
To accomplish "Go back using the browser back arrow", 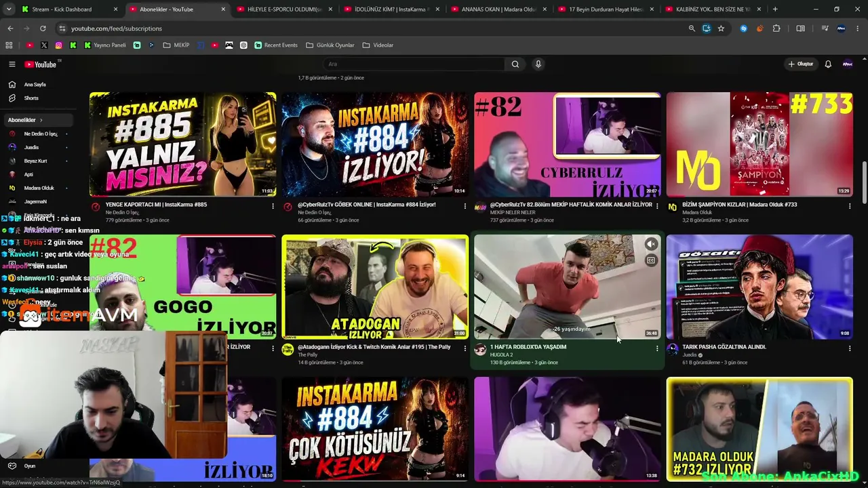I will [x=10, y=28].
